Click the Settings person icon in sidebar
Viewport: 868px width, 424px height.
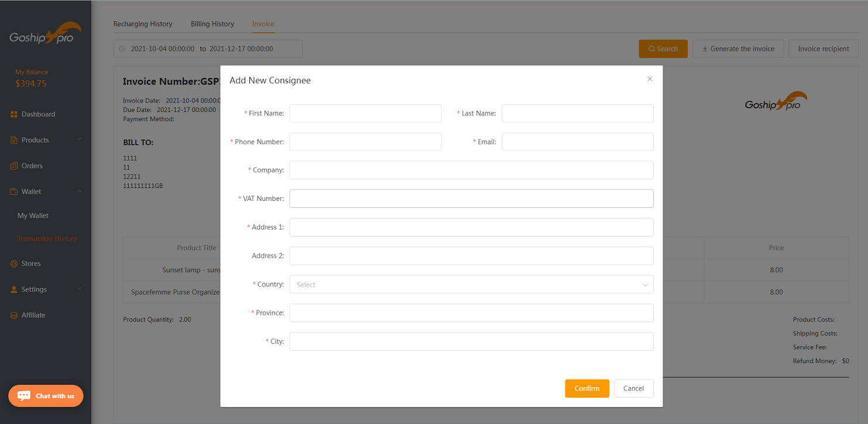coord(14,289)
